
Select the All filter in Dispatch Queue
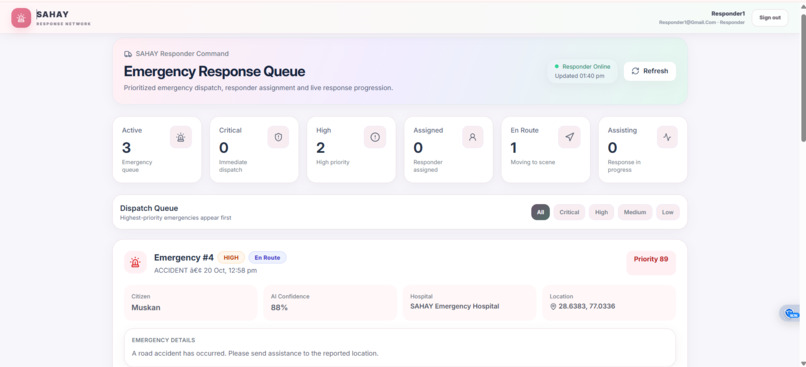pyautogui.click(x=540, y=212)
